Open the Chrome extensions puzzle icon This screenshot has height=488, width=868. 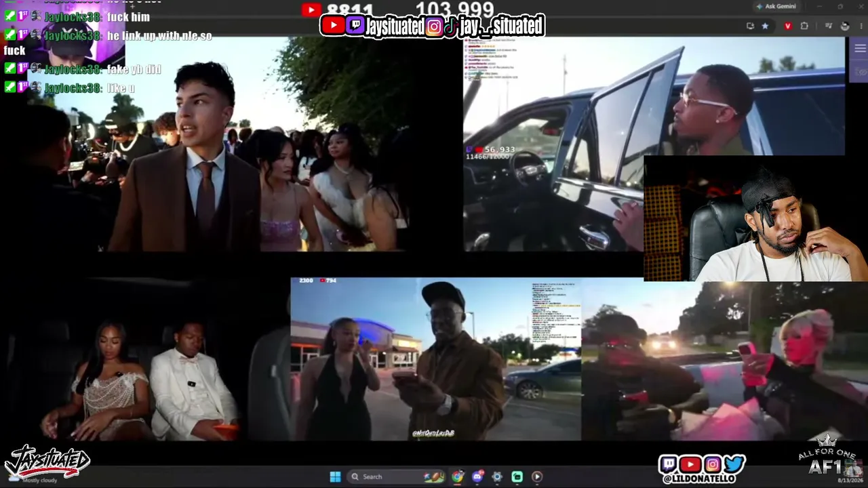(x=804, y=26)
